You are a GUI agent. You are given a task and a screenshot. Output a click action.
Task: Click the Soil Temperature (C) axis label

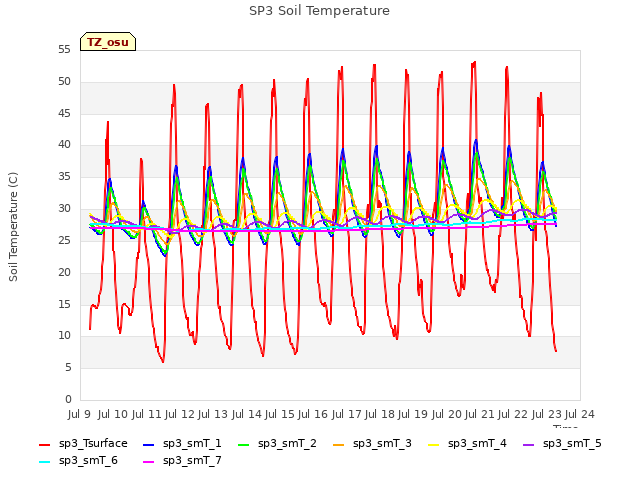[x=13, y=227]
